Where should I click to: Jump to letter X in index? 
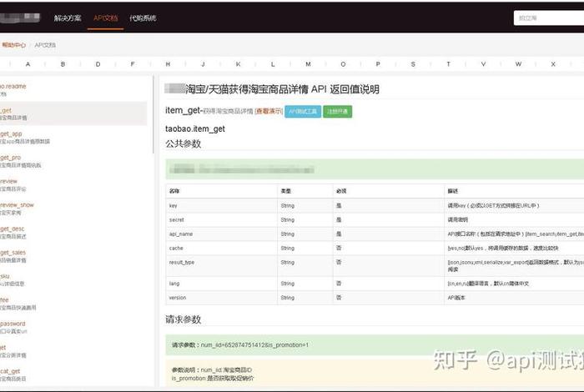[553, 64]
